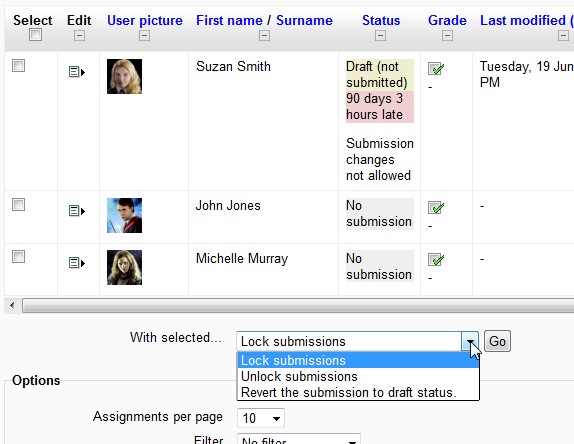Sort by Surname column link
Screen dimensions: 574x444
tap(304, 20)
